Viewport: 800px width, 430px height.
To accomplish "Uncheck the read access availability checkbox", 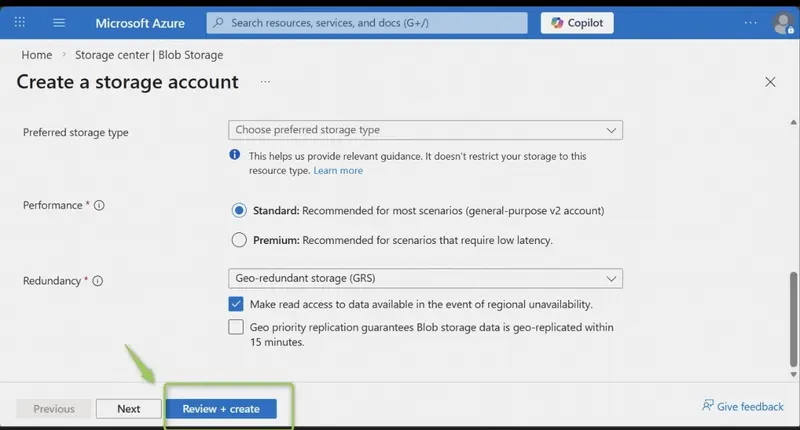I will pos(236,304).
